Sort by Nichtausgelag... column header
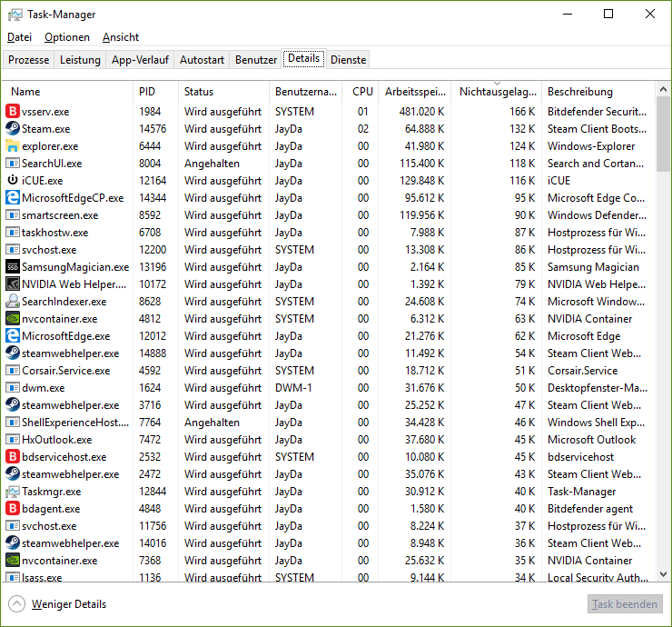 pyautogui.click(x=497, y=92)
